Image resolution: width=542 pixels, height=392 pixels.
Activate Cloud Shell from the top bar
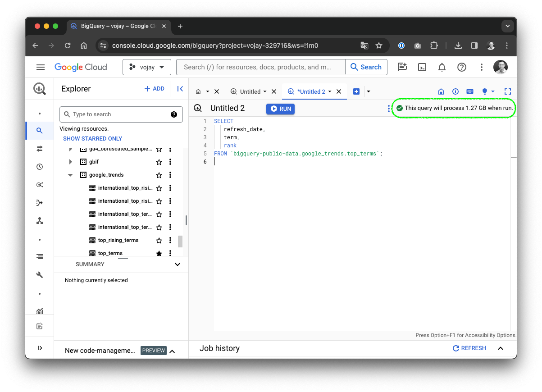(422, 67)
